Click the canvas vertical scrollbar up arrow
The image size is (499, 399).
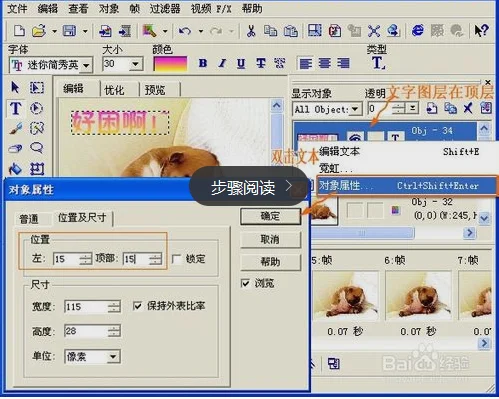click(276, 106)
